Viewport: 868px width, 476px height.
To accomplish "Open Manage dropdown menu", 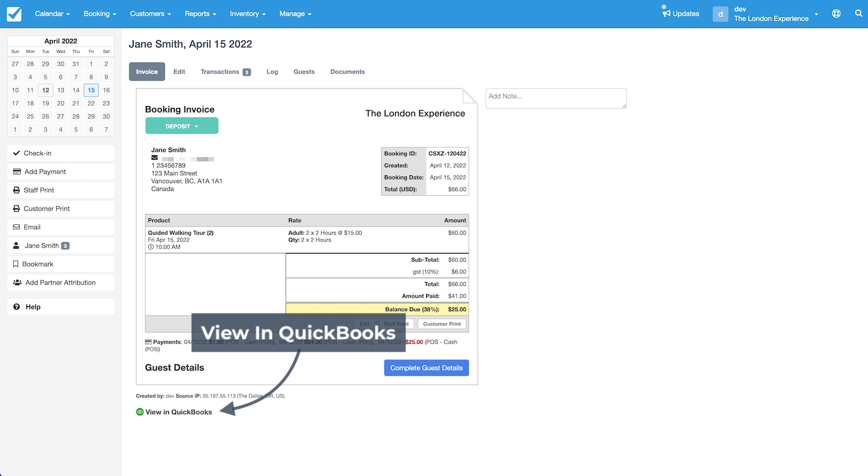I will click(x=296, y=13).
